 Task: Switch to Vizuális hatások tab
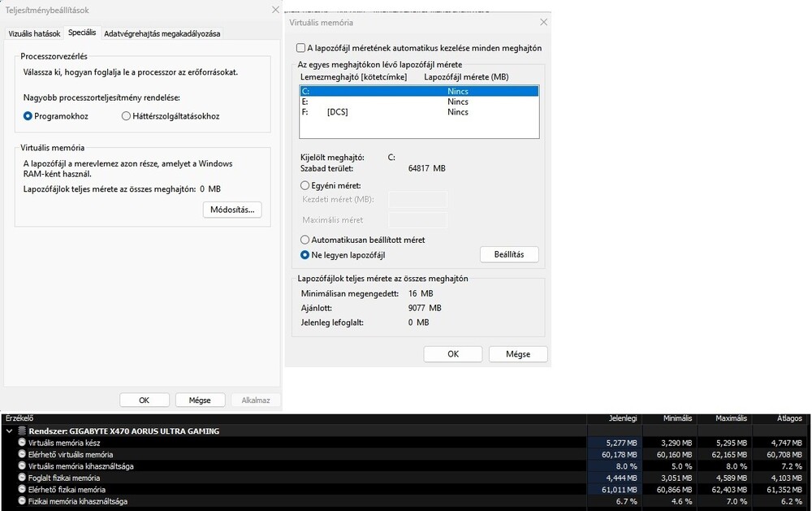point(34,33)
